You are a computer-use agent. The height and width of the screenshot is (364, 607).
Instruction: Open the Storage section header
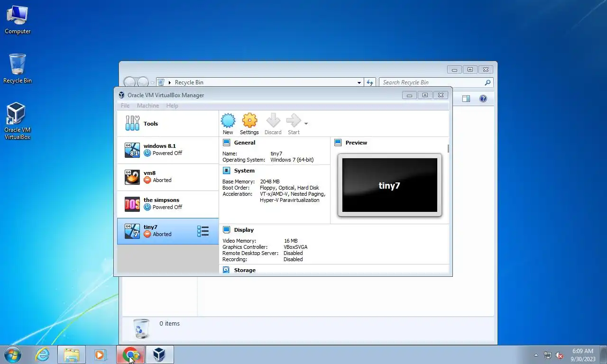coord(245,270)
